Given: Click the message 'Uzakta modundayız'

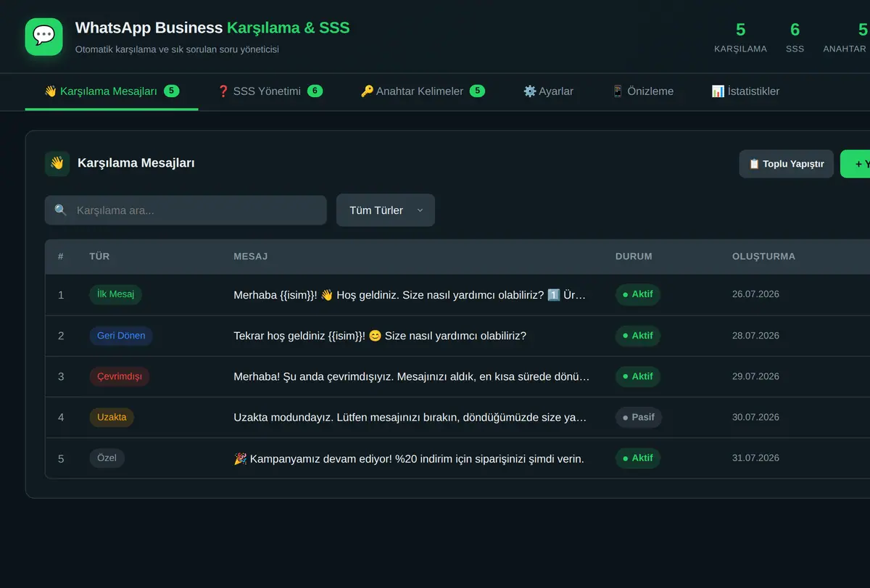Looking at the screenshot, I should coord(410,418).
